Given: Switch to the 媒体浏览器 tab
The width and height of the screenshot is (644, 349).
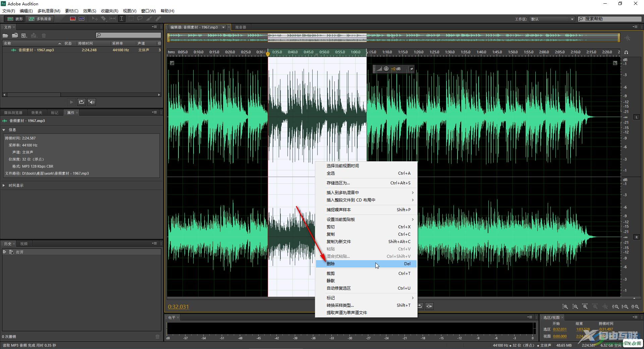Looking at the screenshot, I should click(13, 113).
